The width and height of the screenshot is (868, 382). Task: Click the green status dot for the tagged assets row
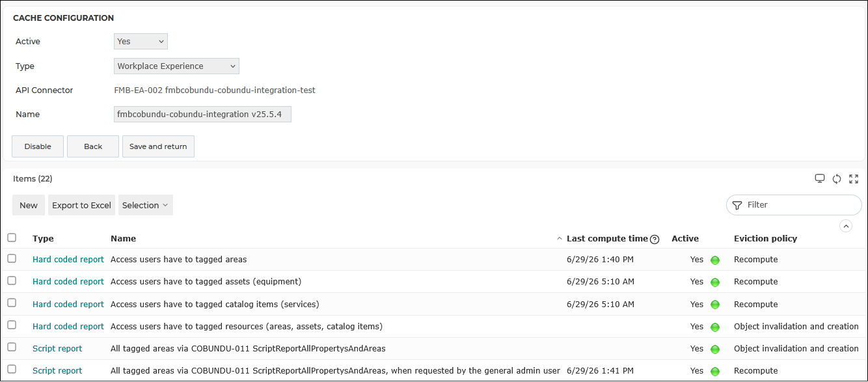point(715,282)
